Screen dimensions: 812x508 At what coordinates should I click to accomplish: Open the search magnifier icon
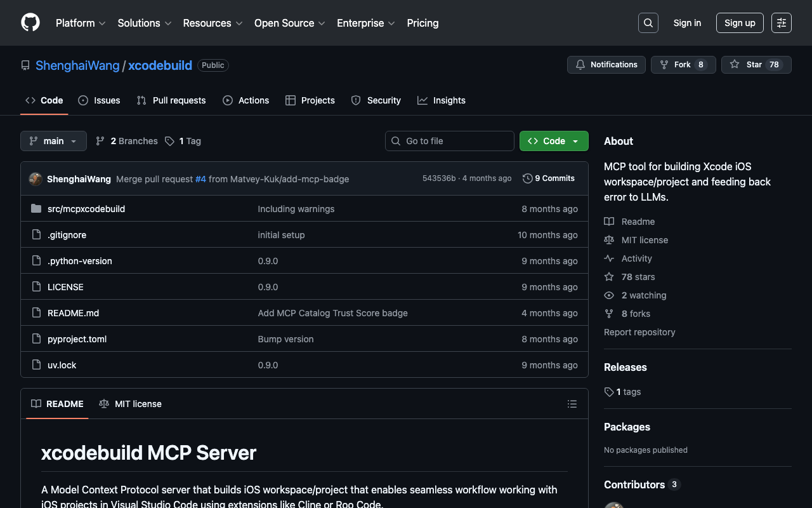pyautogui.click(x=648, y=23)
